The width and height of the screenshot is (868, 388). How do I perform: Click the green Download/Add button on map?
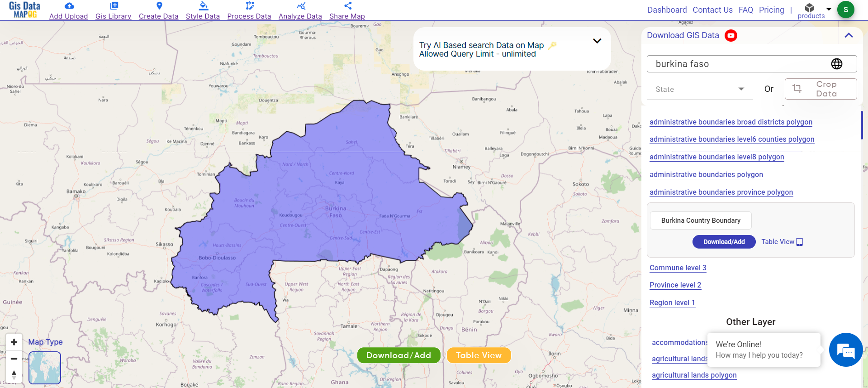(x=398, y=355)
